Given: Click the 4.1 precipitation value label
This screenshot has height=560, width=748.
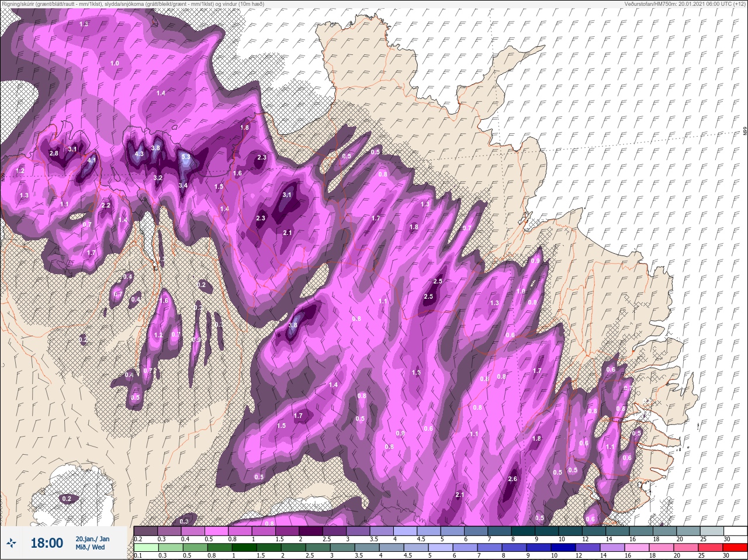Looking at the screenshot, I should pos(92,160).
